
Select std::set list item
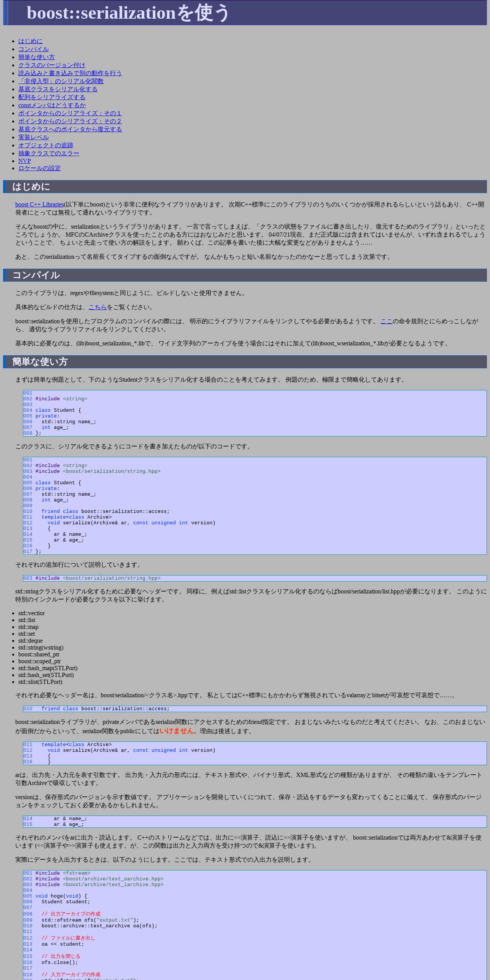(x=26, y=634)
